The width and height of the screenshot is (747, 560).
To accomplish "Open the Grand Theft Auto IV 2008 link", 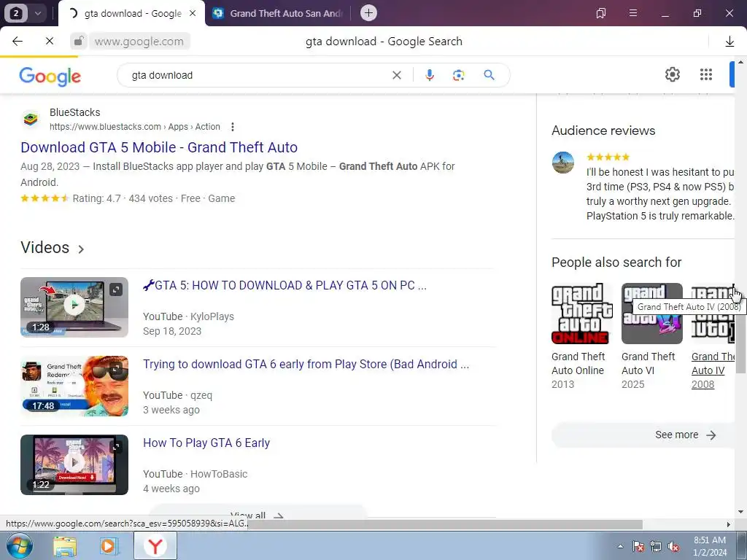I will coord(713,370).
